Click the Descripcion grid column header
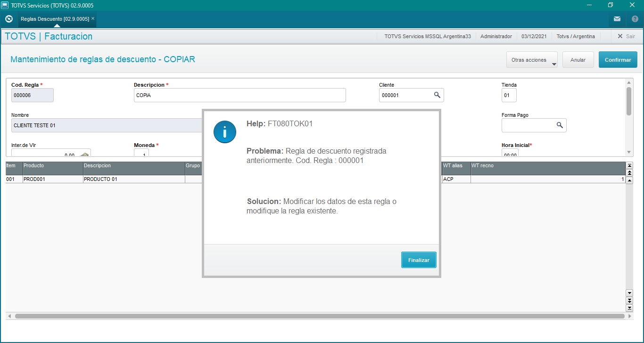Image resolution: width=644 pixels, height=343 pixels. [x=134, y=168]
